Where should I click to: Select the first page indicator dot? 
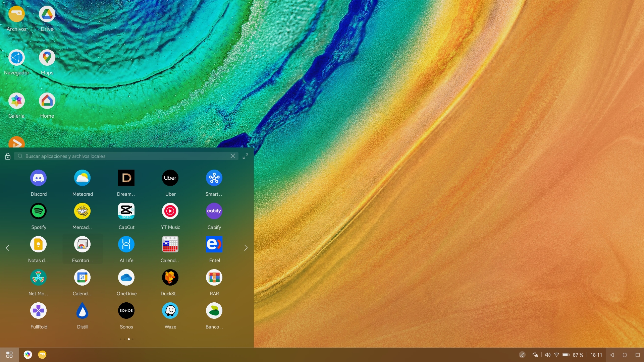tap(120, 339)
